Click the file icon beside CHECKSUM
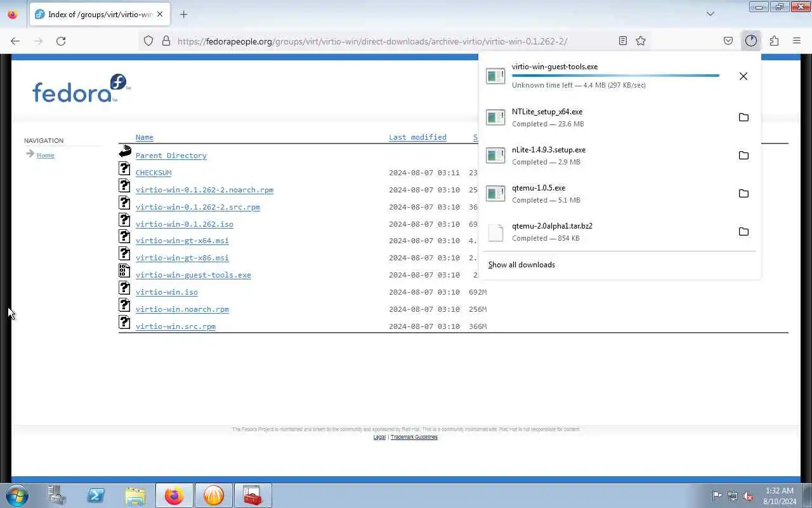The height and width of the screenshot is (508, 812). tap(124, 168)
